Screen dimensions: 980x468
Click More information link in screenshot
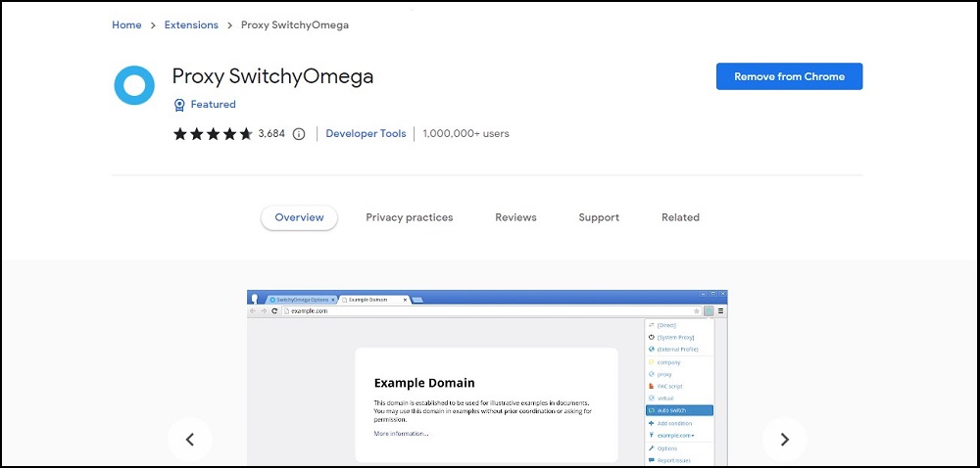tap(401, 433)
